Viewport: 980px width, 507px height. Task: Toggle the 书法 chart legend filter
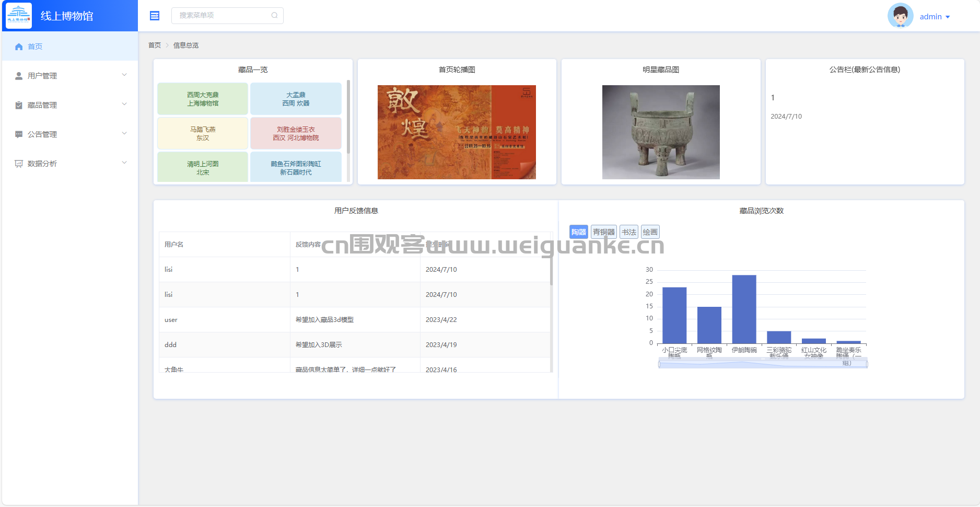click(x=629, y=232)
